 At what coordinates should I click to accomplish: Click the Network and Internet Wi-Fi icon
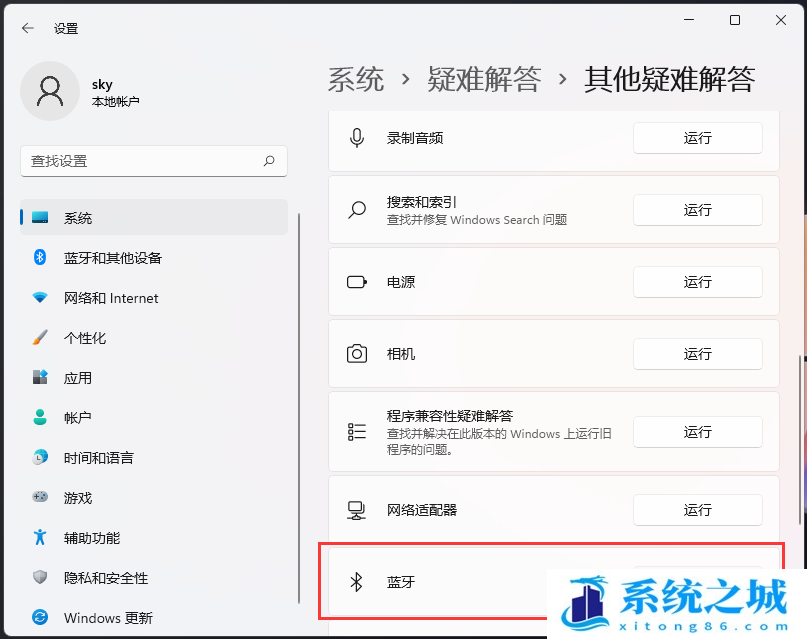pyautogui.click(x=40, y=298)
